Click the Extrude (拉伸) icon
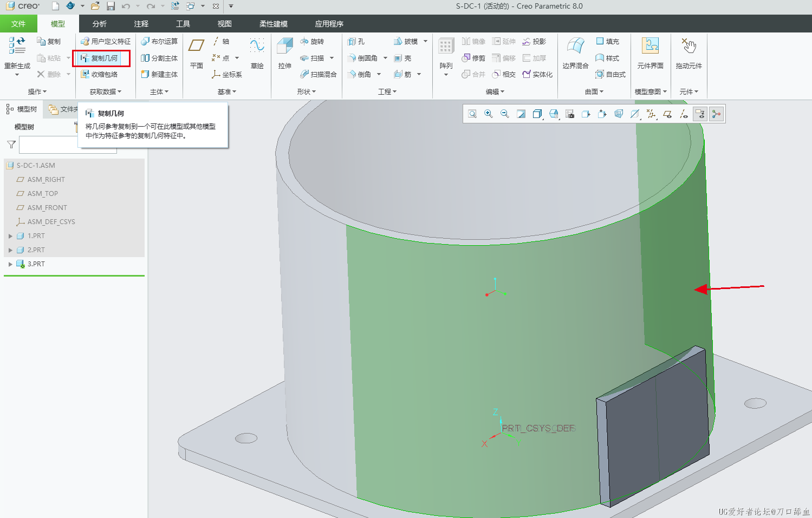 pyautogui.click(x=285, y=53)
